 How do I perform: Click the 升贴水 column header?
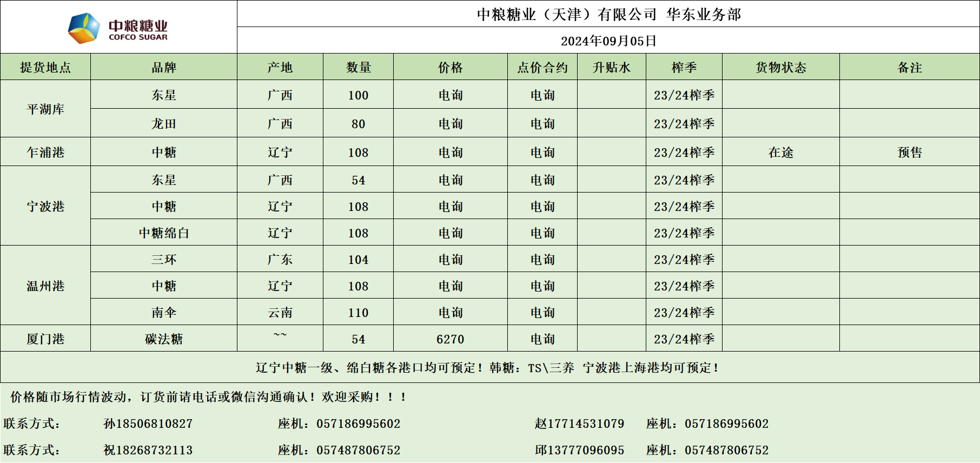(x=612, y=68)
